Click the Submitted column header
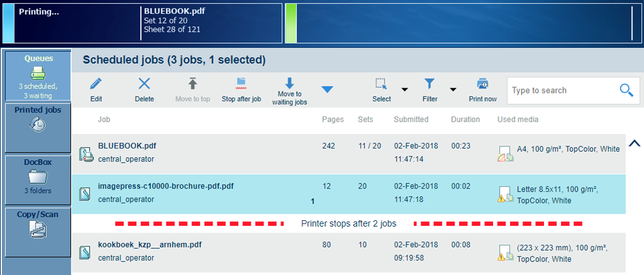The image size is (644, 275). (x=411, y=120)
